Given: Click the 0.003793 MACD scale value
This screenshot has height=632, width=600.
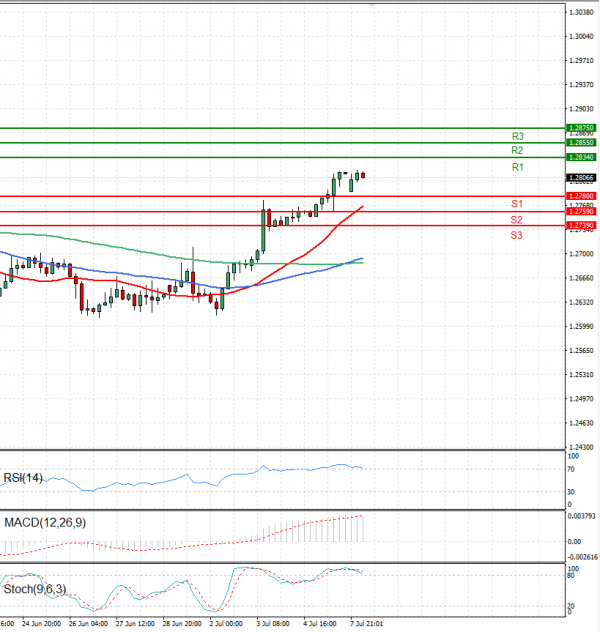Looking at the screenshot, I should pyautogui.click(x=581, y=516).
